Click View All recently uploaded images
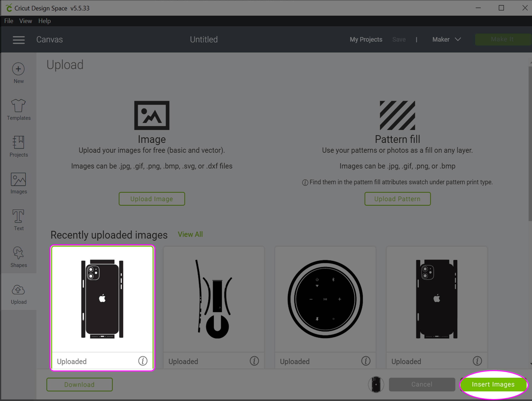The width and height of the screenshot is (532, 401). (x=190, y=234)
